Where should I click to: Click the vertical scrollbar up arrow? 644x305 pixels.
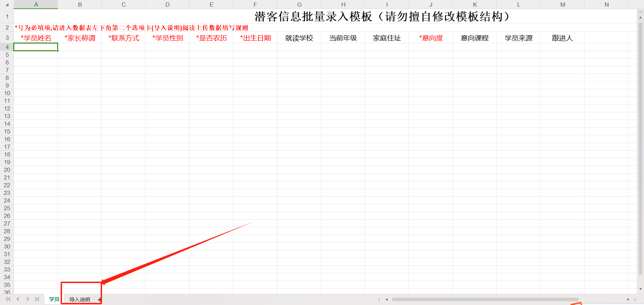coord(640,17)
